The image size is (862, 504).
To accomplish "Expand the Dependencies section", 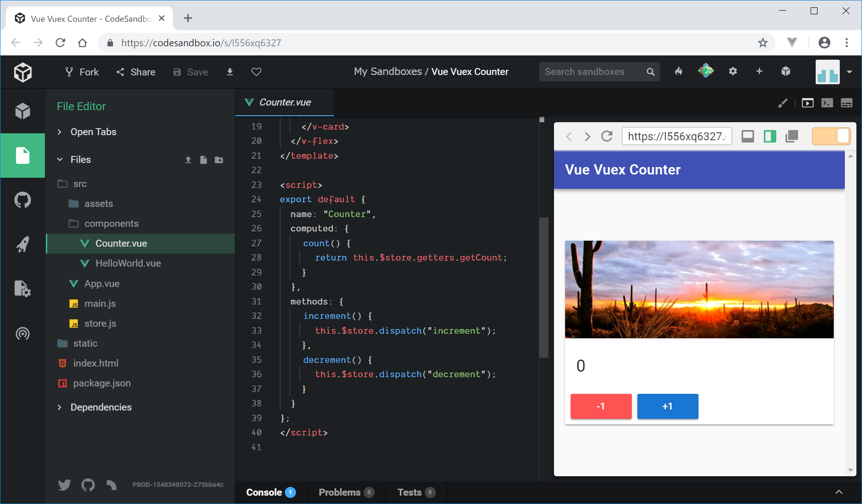I will [x=101, y=407].
